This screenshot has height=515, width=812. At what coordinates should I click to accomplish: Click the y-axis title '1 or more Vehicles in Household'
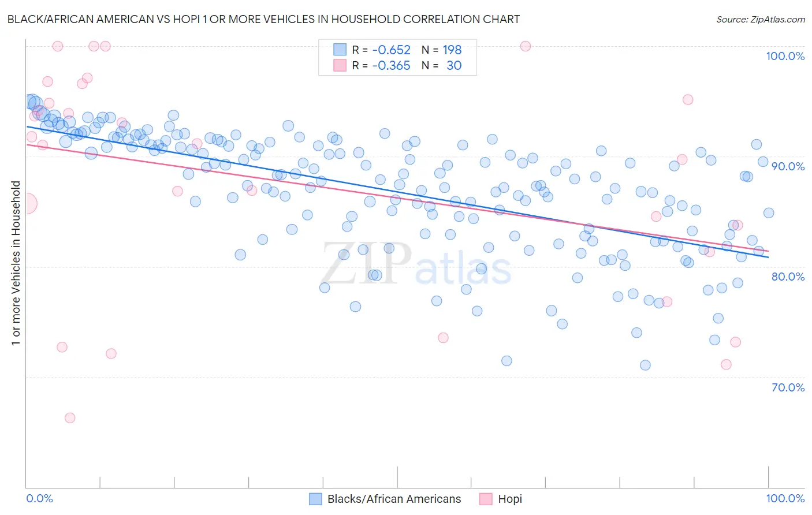pos(16,263)
